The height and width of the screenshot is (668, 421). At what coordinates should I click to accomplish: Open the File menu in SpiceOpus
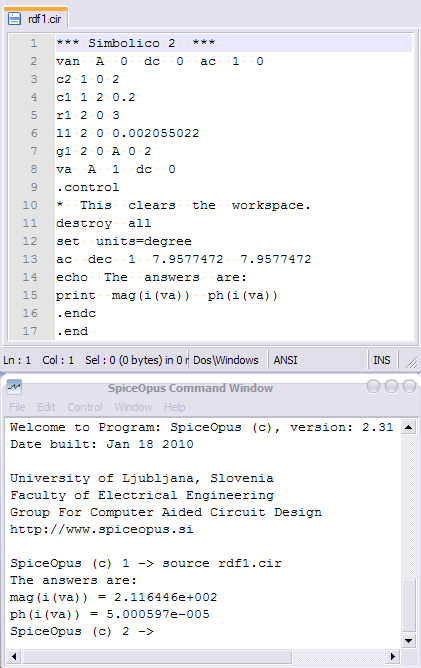17,407
